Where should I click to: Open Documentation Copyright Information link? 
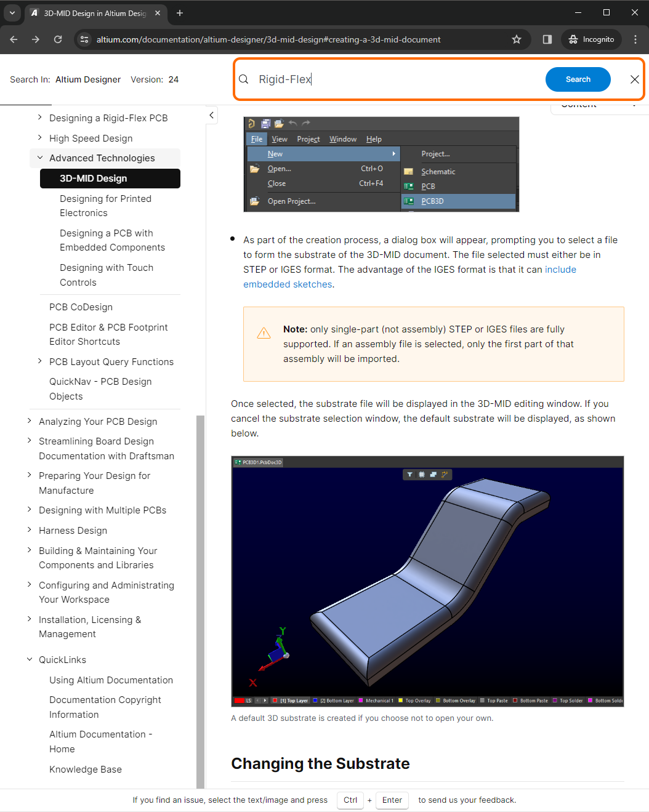pos(105,707)
